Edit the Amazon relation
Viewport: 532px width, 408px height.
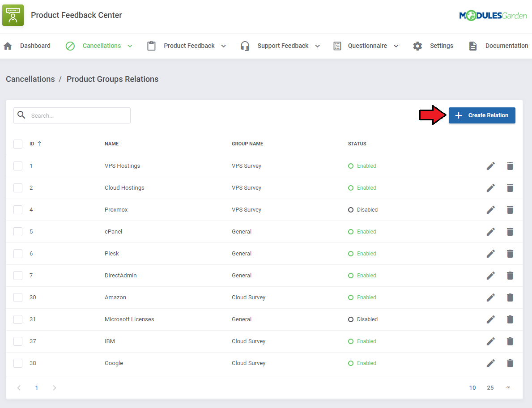[490, 297]
